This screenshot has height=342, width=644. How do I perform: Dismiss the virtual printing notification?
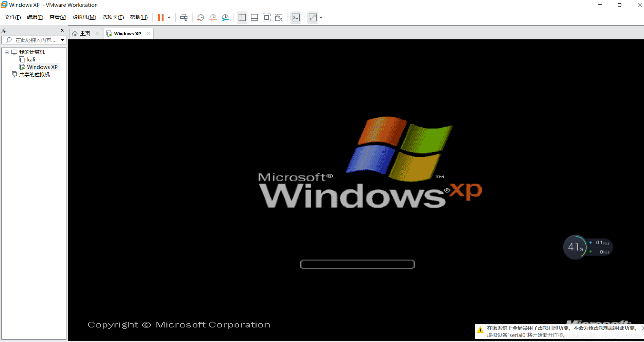[642, 328]
